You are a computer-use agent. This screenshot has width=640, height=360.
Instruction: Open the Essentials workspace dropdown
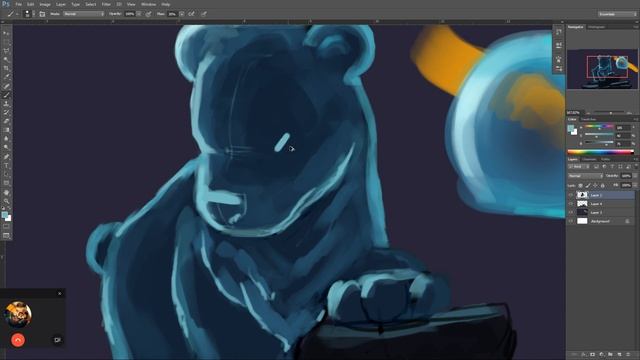tap(618, 14)
